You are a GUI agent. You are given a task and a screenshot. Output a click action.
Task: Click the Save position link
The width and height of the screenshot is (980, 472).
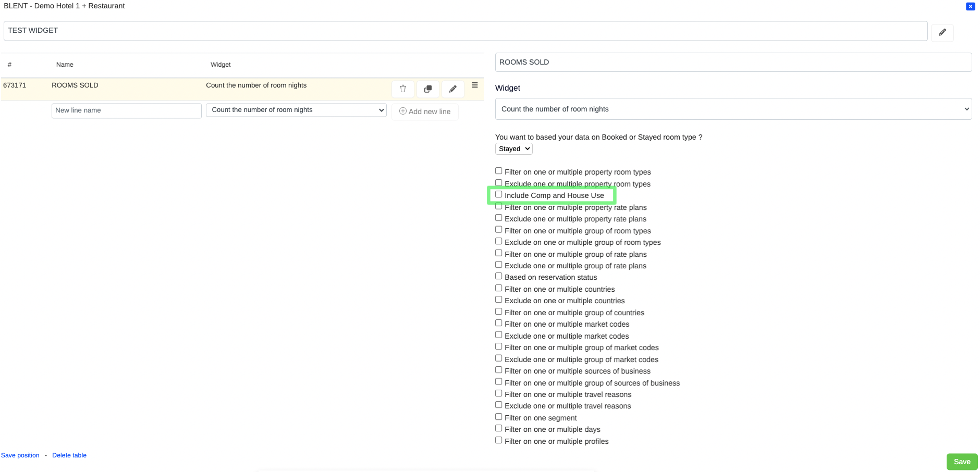[x=20, y=455]
